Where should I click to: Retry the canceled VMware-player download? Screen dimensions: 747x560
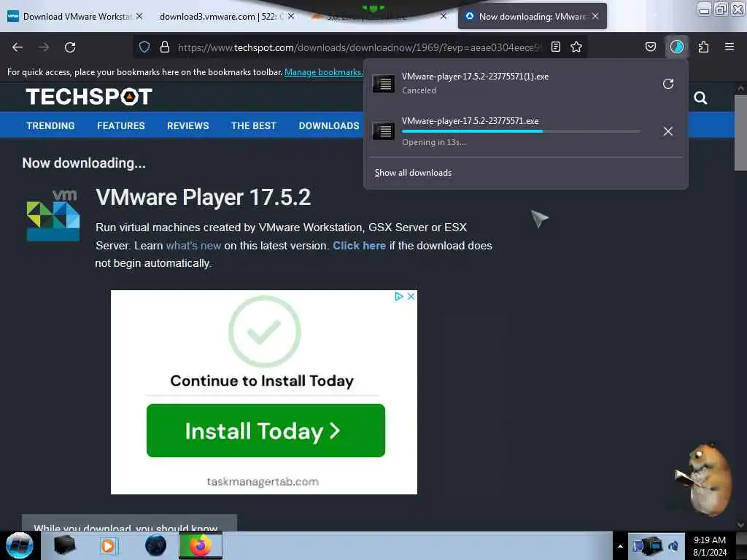click(668, 84)
